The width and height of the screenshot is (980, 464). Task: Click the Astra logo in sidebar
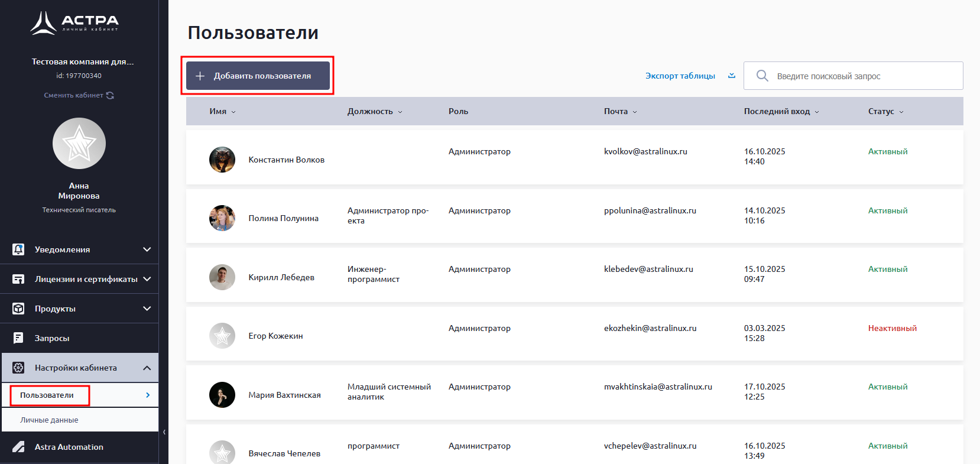click(74, 23)
